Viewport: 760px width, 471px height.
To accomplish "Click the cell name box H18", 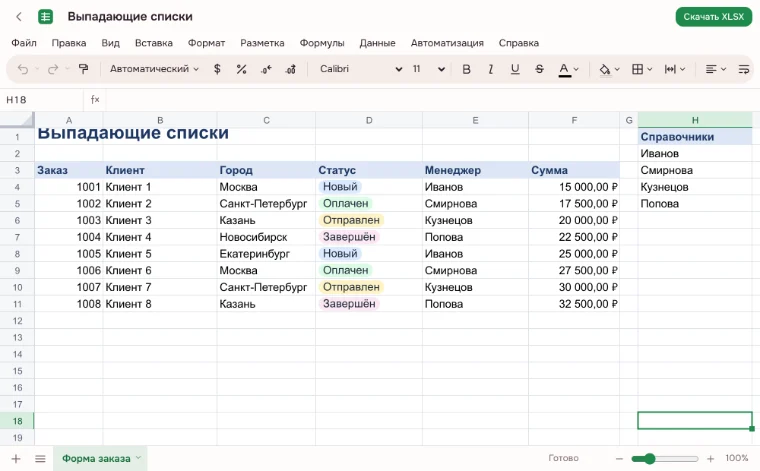I will pyautogui.click(x=42, y=99).
